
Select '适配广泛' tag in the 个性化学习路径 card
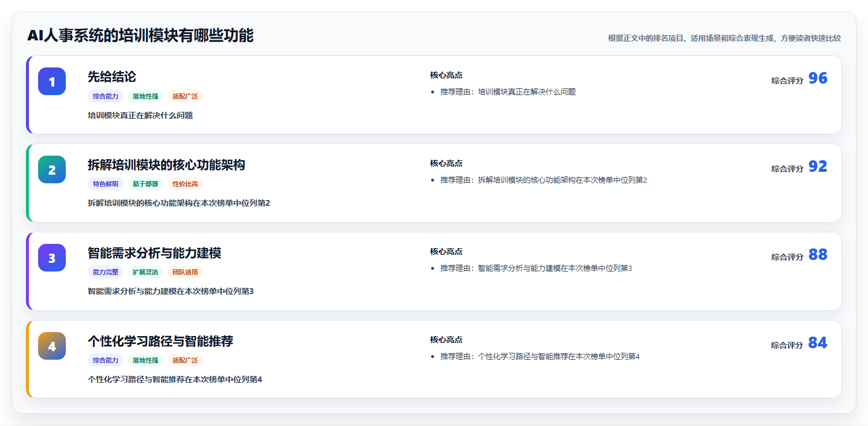point(185,360)
